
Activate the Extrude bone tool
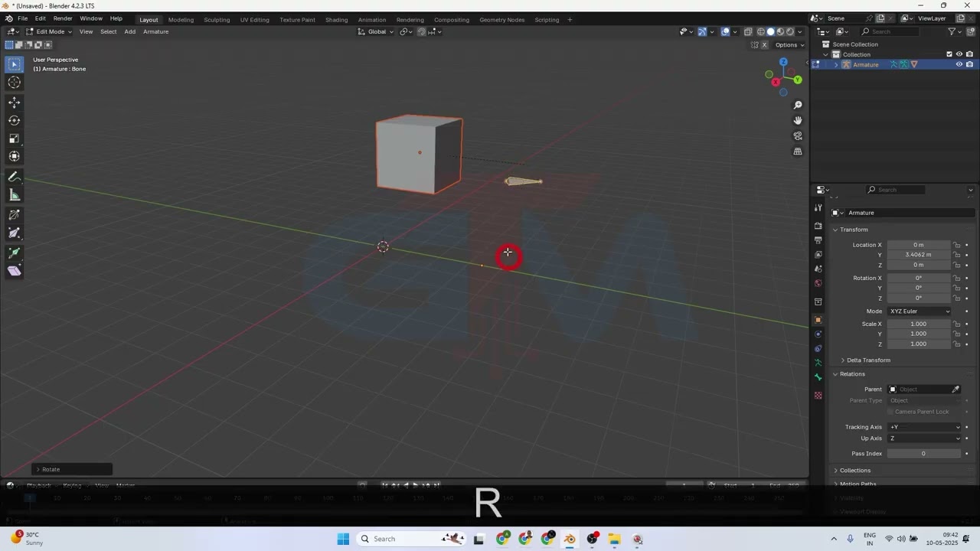point(14,253)
